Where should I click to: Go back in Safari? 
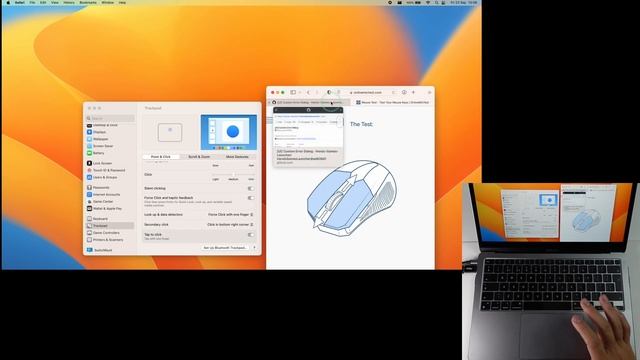(308, 92)
